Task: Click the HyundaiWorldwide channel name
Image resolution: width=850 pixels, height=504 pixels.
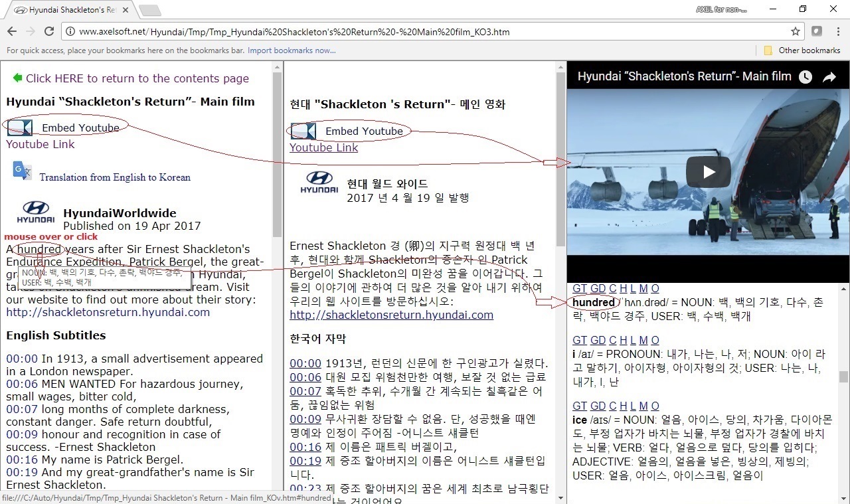Action: 120,213
